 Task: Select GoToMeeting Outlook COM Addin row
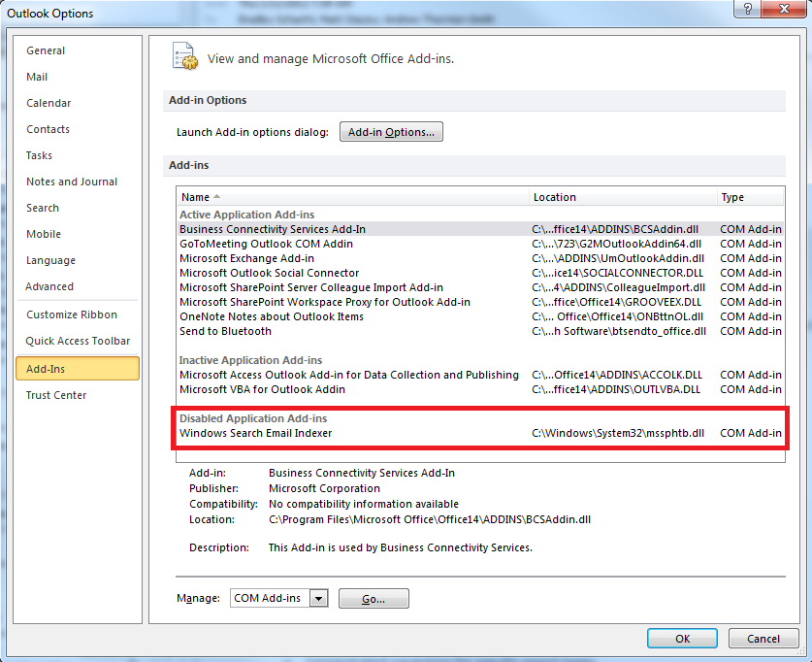tap(480, 244)
